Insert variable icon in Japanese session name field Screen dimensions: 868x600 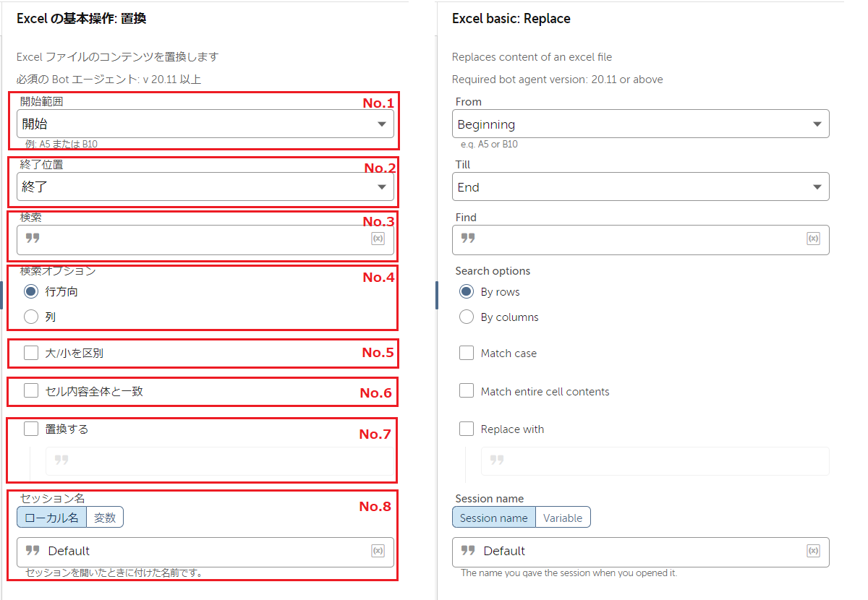point(378,551)
